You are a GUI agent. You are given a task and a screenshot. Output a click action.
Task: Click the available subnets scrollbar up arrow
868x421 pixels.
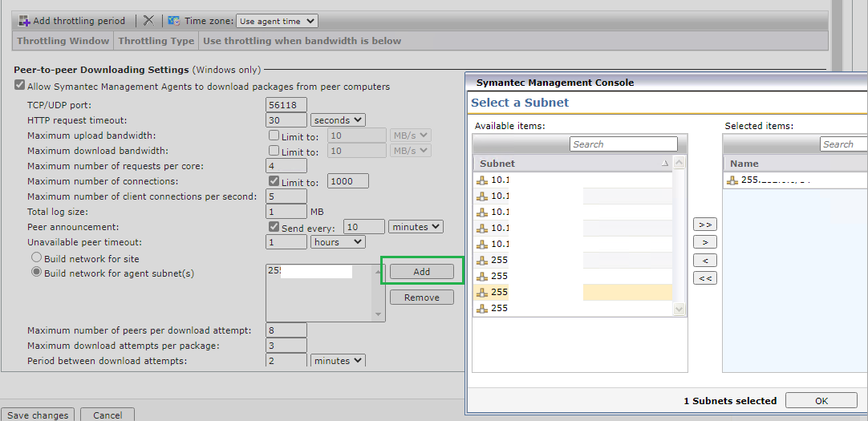click(679, 164)
